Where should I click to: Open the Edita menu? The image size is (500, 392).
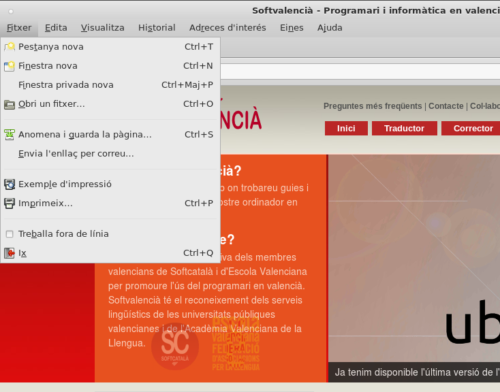coord(56,28)
